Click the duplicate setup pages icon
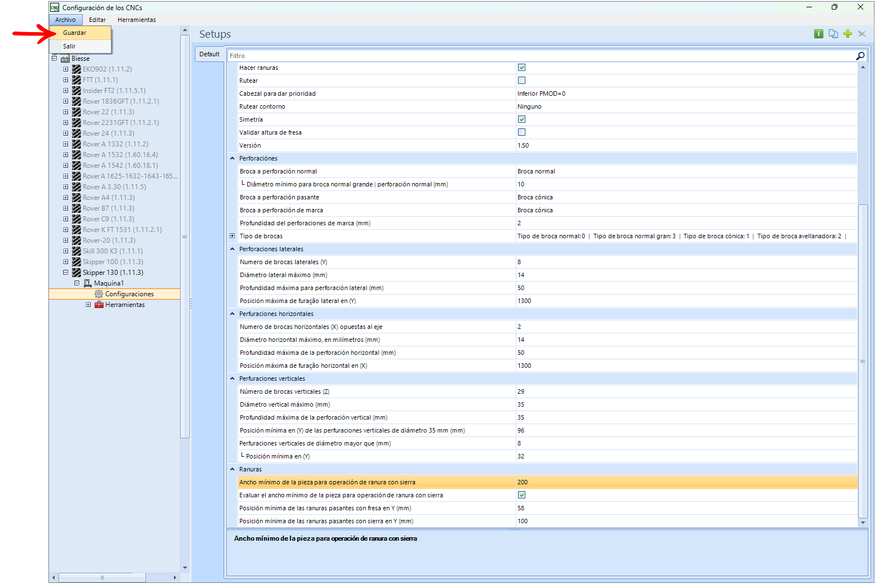The width and height of the screenshot is (875, 588). click(833, 34)
